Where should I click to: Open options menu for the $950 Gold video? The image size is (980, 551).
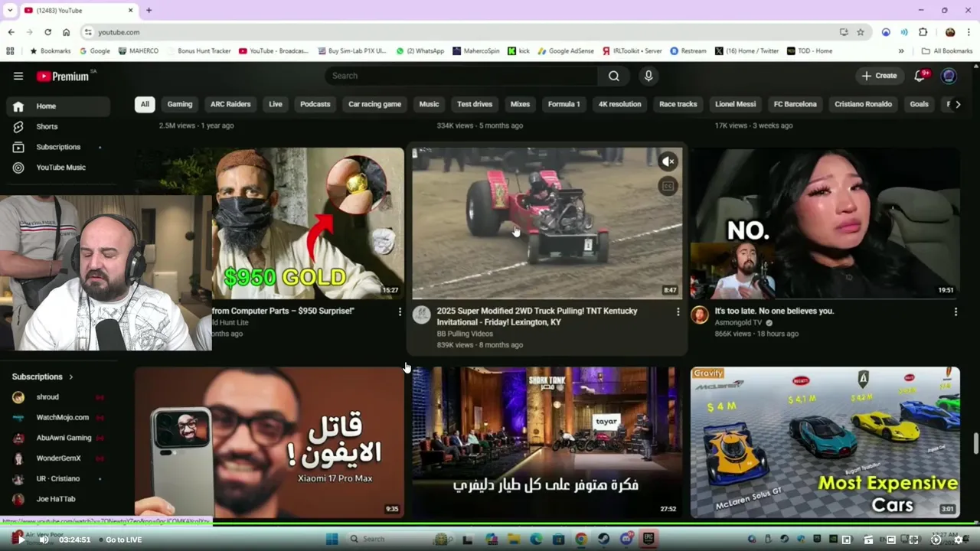point(400,311)
